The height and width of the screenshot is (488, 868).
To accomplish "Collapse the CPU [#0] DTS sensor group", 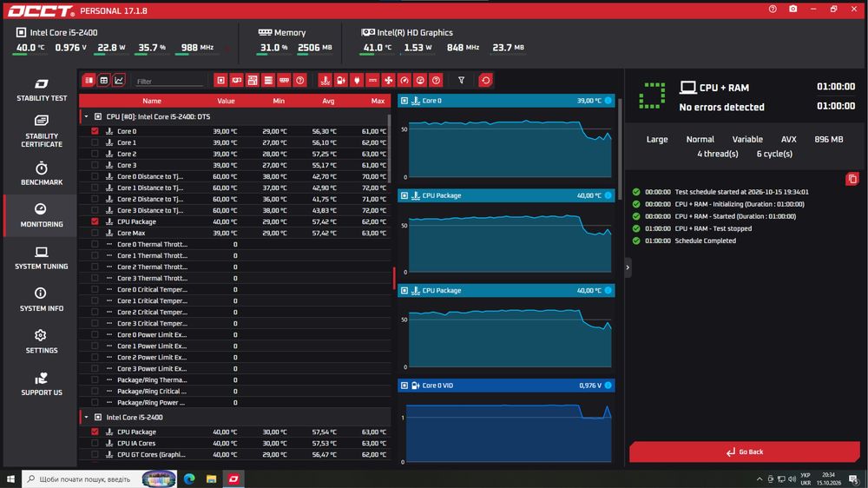I will click(x=86, y=117).
